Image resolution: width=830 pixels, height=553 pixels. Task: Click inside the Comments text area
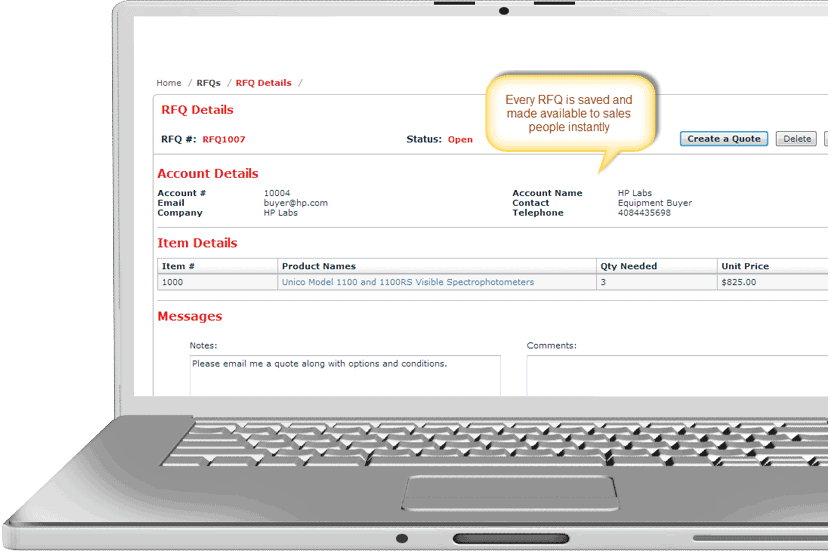(x=678, y=375)
